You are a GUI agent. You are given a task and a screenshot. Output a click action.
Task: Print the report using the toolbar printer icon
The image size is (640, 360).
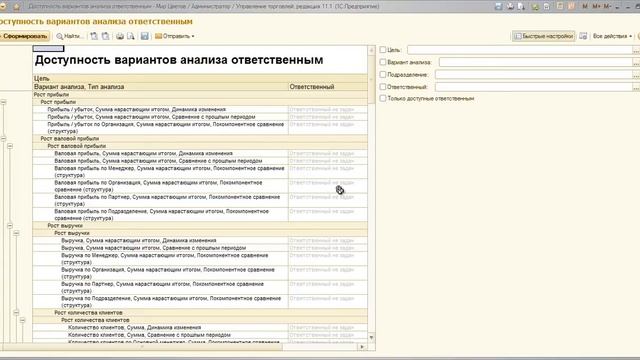click(120, 36)
